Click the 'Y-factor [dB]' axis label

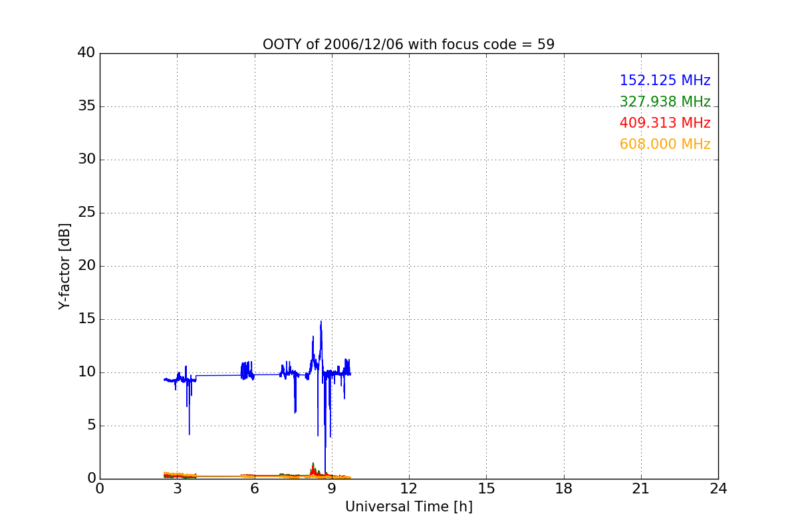65,266
